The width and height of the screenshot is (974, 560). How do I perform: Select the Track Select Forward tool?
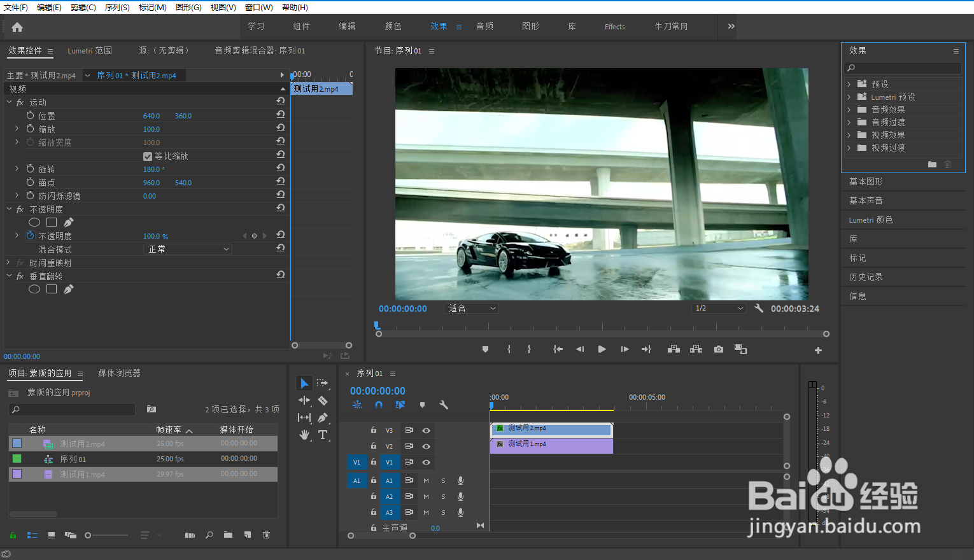[323, 383]
